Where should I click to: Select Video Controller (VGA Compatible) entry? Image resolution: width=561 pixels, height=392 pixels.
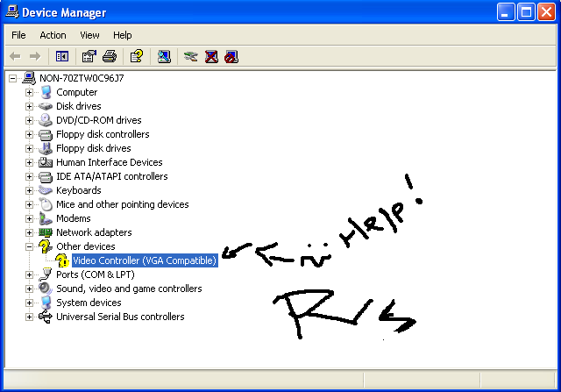145,260
